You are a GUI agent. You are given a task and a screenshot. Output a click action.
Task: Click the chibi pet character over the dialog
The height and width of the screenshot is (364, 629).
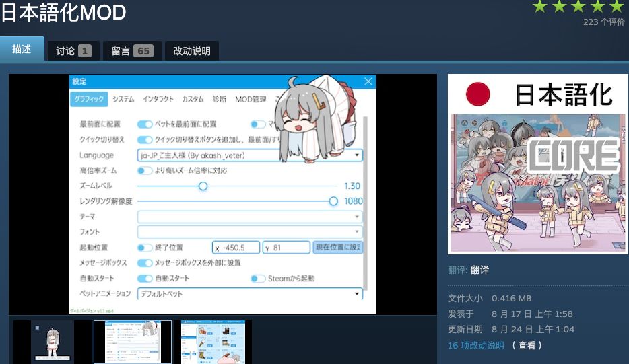click(315, 118)
